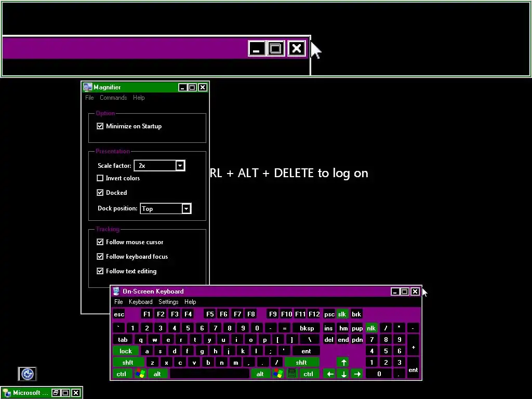Click the left arrow key
The width and height of the screenshot is (532, 399).
click(x=329, y=374)
